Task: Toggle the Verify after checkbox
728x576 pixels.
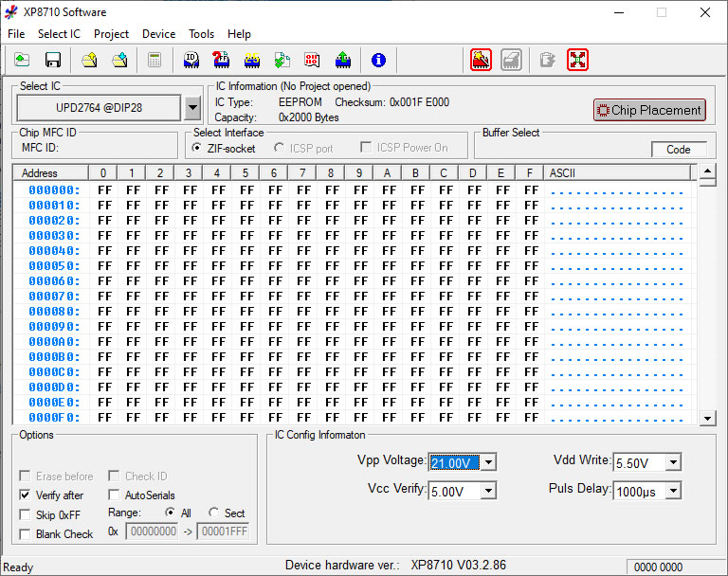Action: coord(26,495)
